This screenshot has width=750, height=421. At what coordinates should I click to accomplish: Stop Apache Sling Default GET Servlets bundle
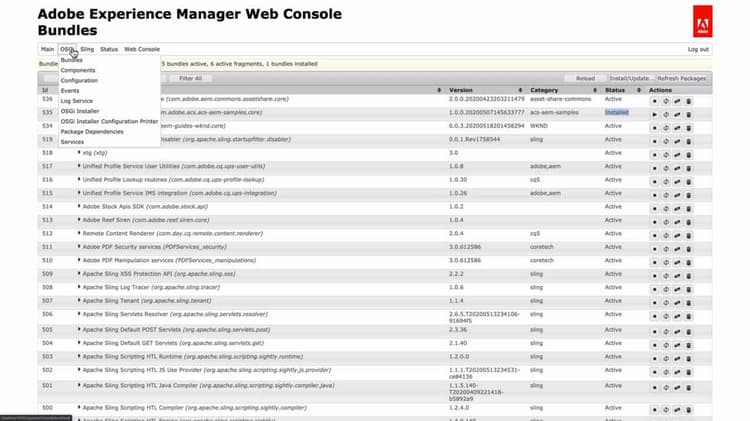655,345
